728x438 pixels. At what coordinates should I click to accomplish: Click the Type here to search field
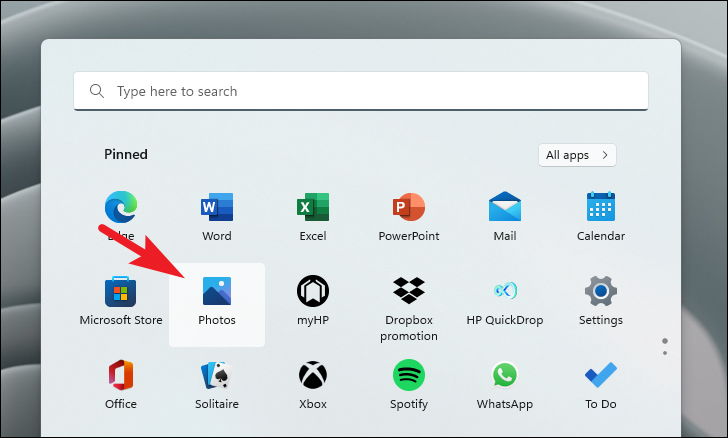(x=361, y=91)
